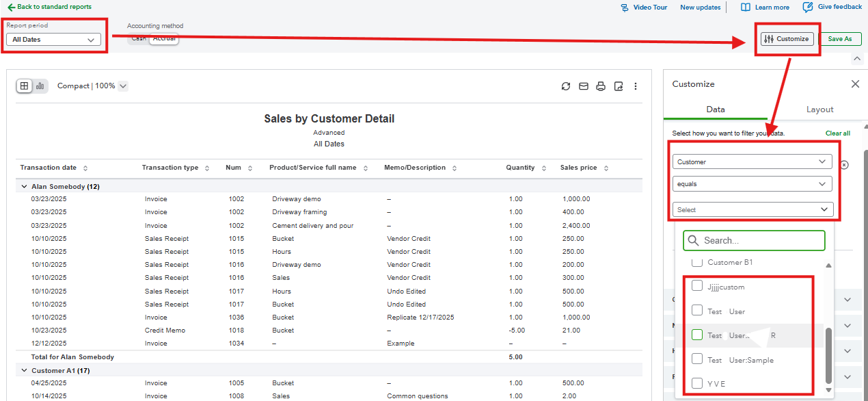Image resolution: width=868 pixels, height=401 pixels.
Task: Tick the Test User:Sample checkbox
Action: (697, 359)
